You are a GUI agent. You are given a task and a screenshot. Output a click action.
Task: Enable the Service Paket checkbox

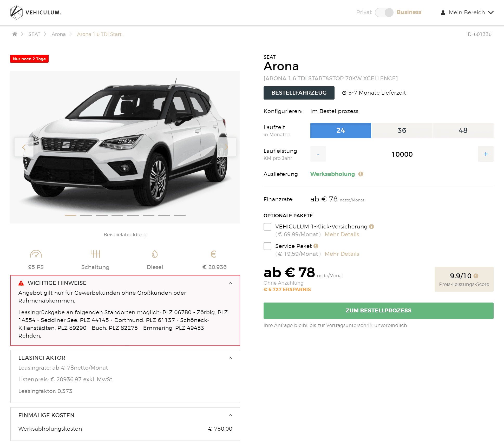tap(267, 246)
